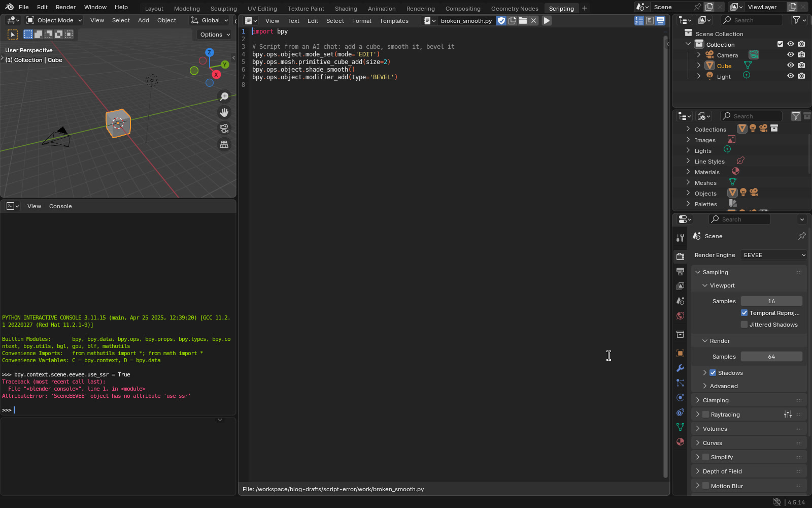
Task: Toggle syntax highlighting in text editor
Action: point(660,21)
